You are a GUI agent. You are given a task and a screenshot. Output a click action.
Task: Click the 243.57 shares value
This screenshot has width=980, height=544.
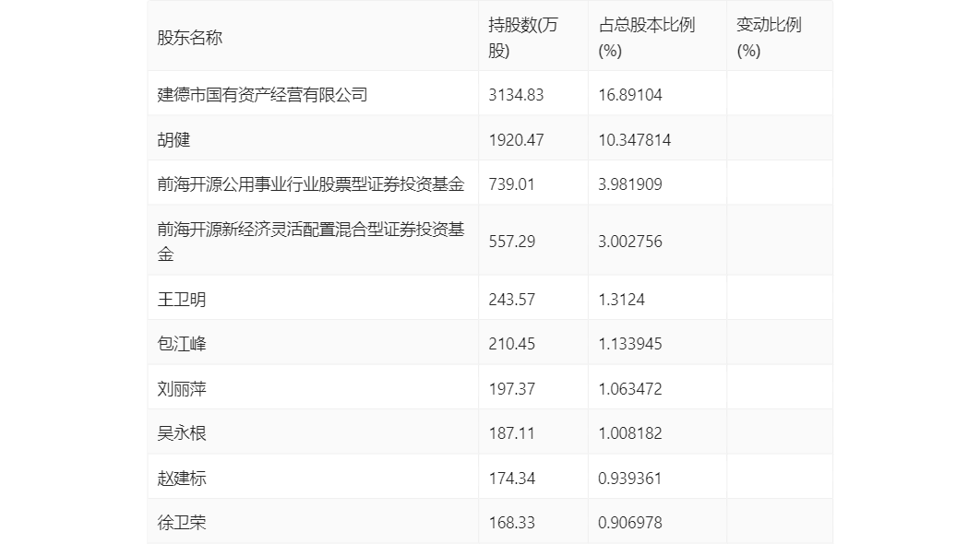tap(512, 300)
